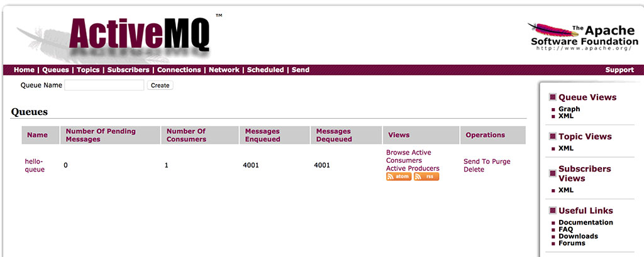Click the Create button

[x=160, y=85]
